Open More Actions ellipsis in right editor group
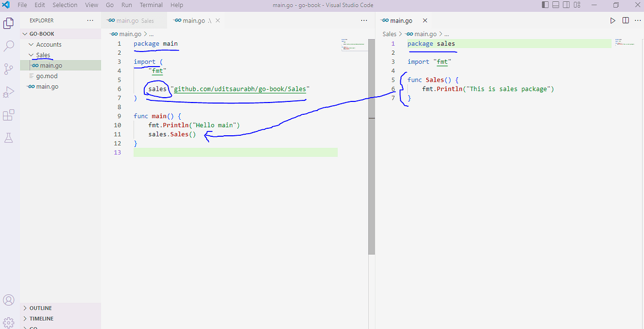 coord(638,20)
